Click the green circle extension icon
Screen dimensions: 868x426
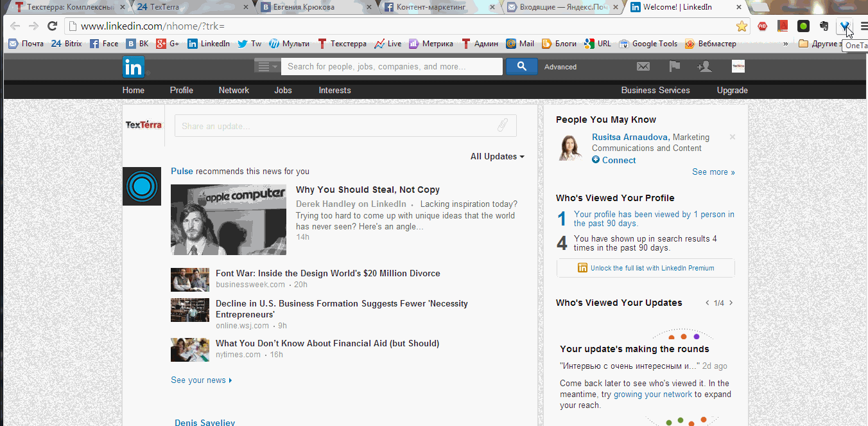pos(803,26)
